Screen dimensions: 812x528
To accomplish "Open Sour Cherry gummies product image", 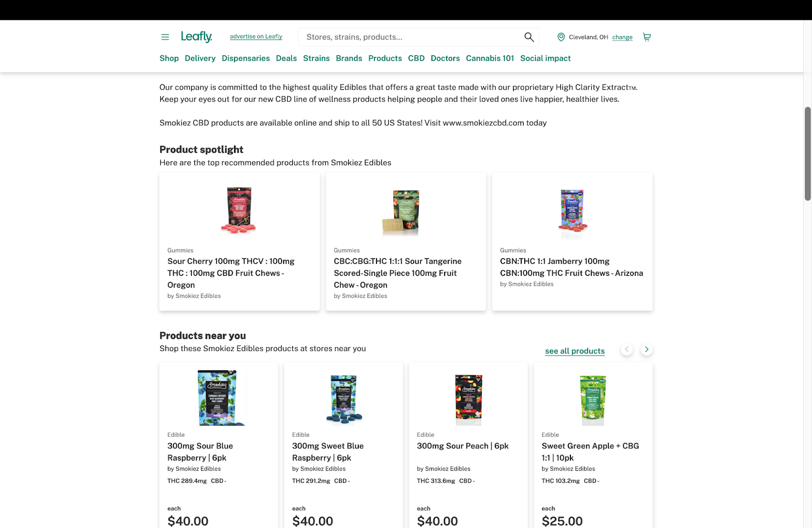I will pyautogui.click(x=240, y=210).
